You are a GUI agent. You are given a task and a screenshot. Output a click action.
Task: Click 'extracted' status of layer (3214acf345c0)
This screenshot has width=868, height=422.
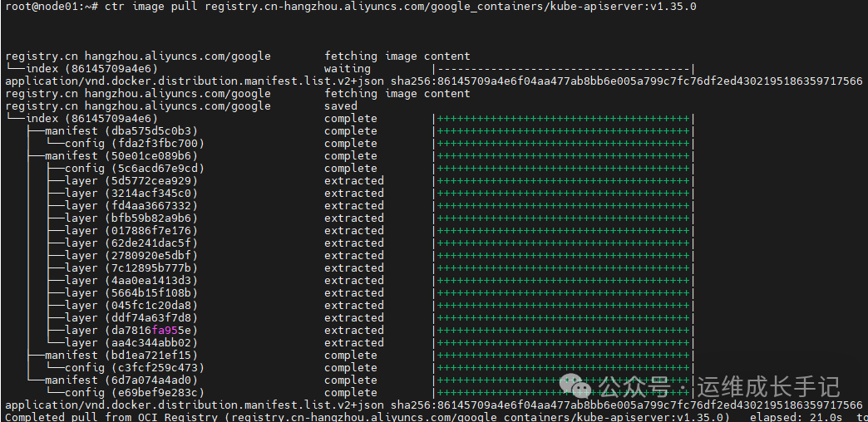click(353, 193)
